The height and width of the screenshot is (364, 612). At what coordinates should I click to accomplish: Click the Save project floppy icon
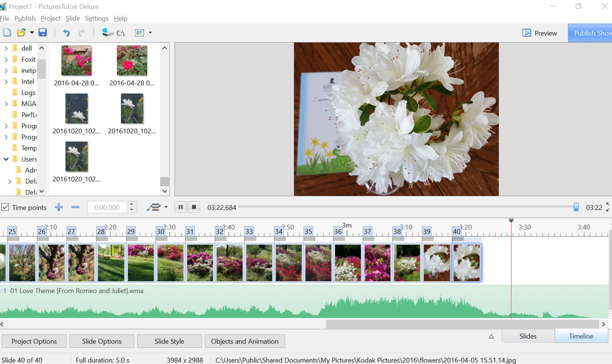(43, 33)
